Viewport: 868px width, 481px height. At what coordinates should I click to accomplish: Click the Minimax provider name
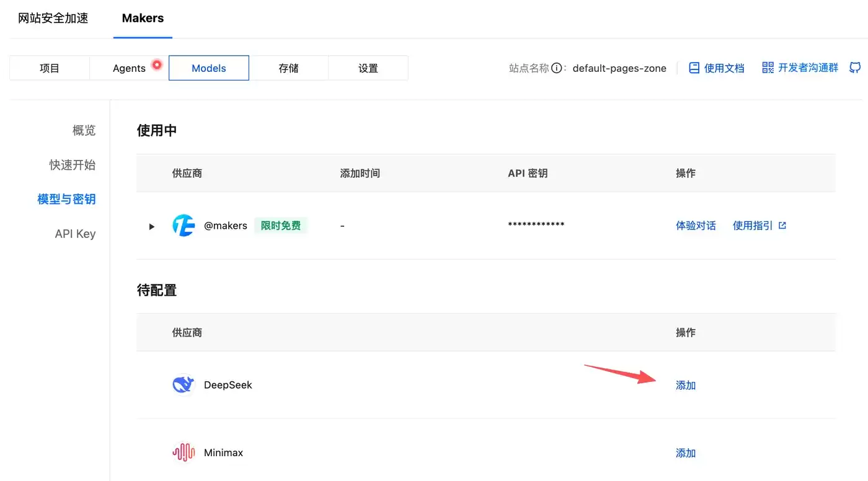point(223,452)
